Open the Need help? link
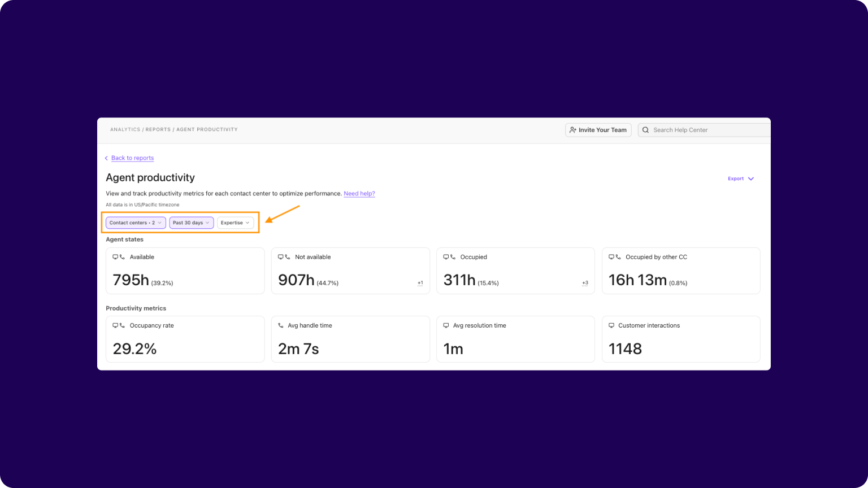 (x=359, y=194)
